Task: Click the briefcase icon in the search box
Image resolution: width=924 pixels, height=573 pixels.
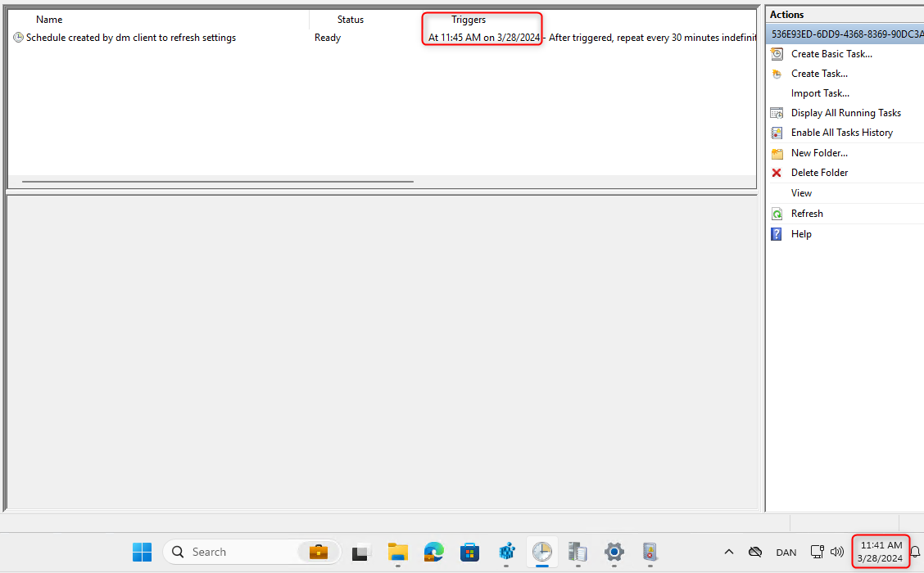Action: (x=319, y=552)
